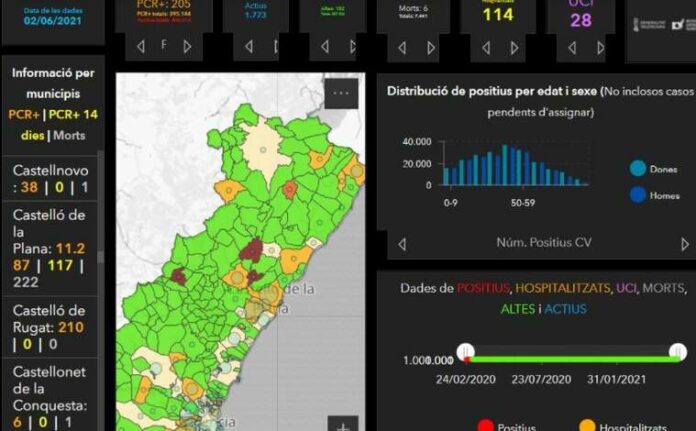
Task: Toggle the Positius legend in bottom chart
Action: click(x=486, y=426)
